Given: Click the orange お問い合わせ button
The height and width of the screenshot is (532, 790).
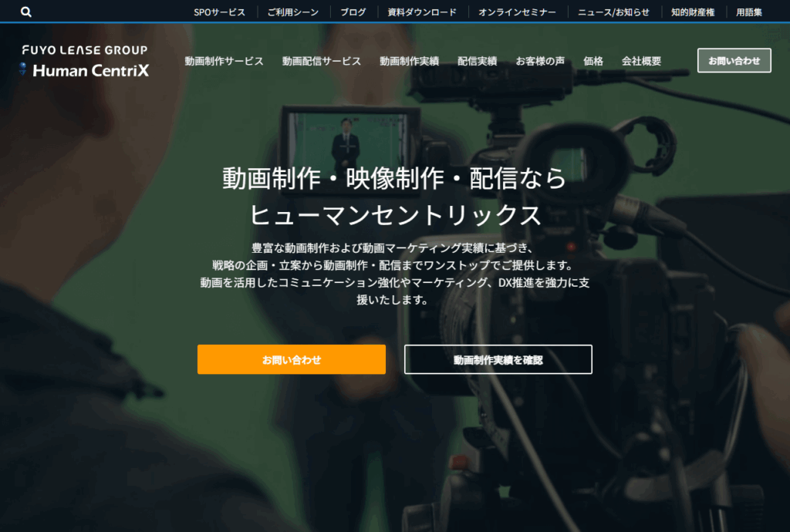Looking at the screenshot, I should point(291,359).
